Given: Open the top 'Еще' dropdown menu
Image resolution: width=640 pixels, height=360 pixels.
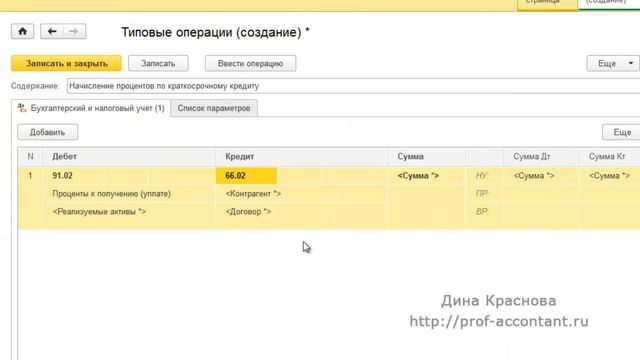Looking at the screenshot, I should 613,63.
